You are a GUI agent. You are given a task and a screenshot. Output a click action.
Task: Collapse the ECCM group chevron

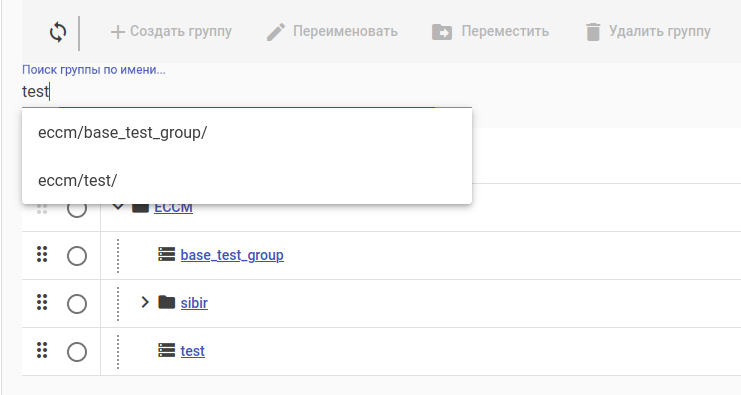click(118, 206)
